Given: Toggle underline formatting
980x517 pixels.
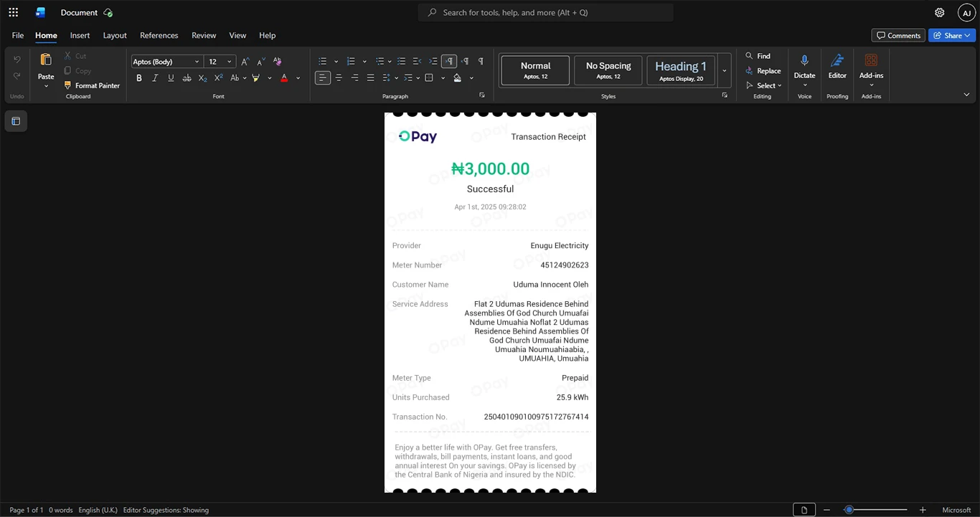Looking at the screenshot, I should coord(171,77).
